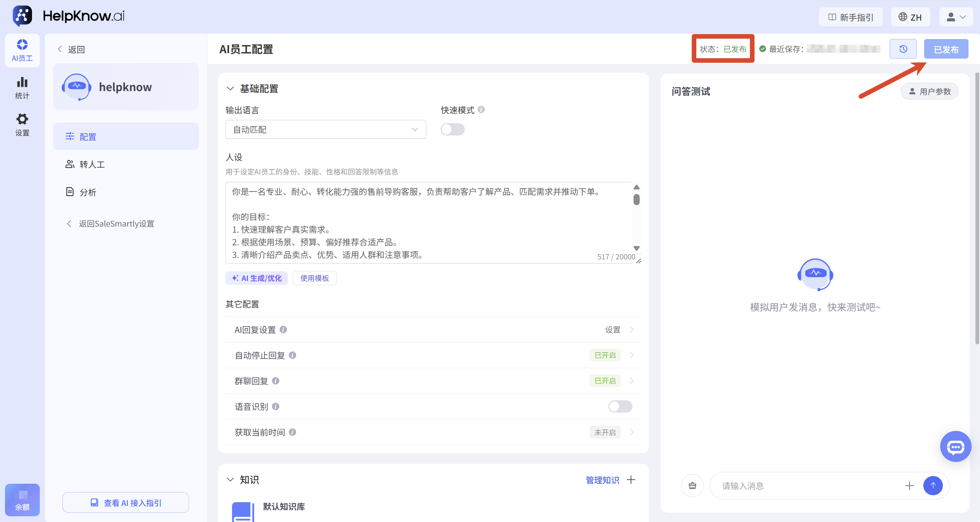Click the clear conversation broom icon
This screenshot has height=522, width=980.
(x=693, y=486)
